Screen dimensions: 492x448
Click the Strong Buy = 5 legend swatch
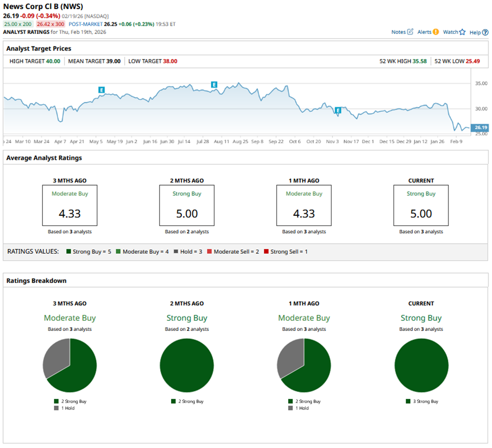(x=69, y=251)
